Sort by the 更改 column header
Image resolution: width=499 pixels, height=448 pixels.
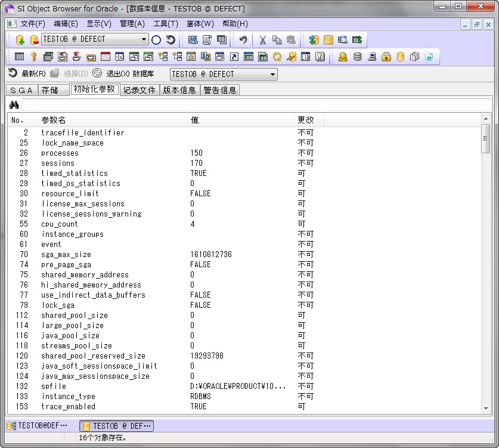coord(309,120)
